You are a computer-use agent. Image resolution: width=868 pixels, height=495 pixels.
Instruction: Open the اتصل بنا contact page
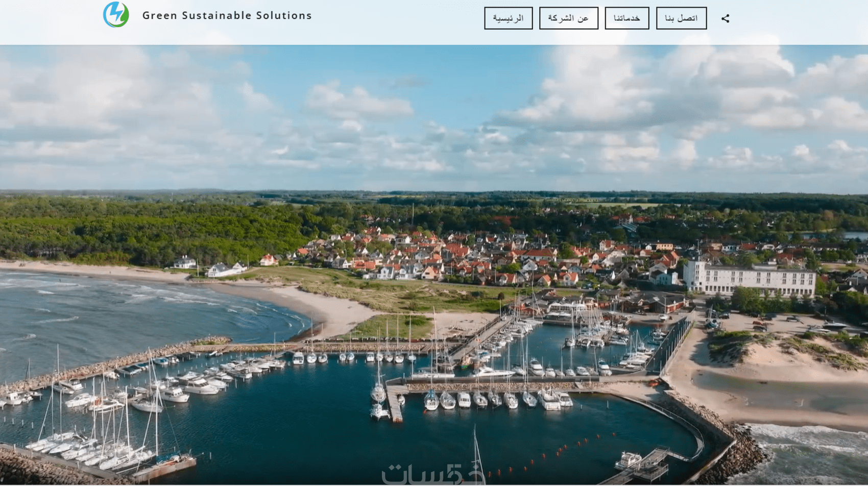[x=681, y=18]
